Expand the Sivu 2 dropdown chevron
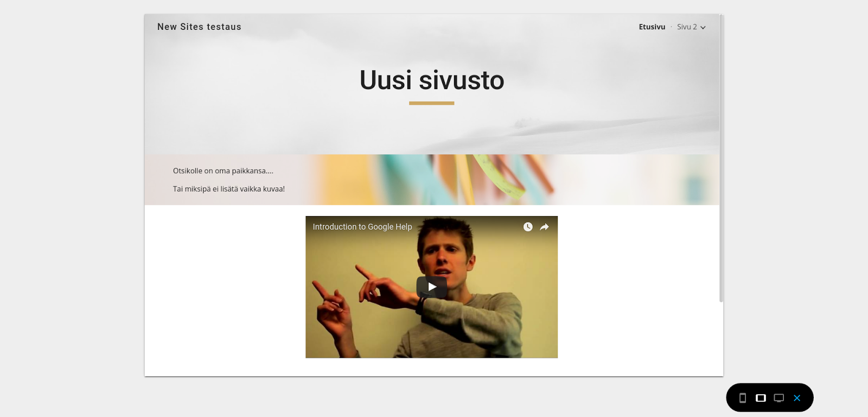Image resolution: width=868 pixels, height=417 pixels. tap(703, 27)
